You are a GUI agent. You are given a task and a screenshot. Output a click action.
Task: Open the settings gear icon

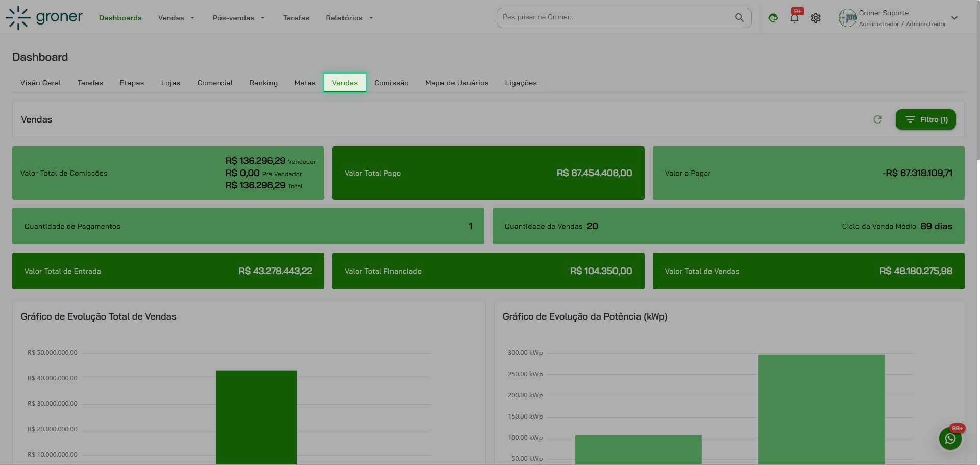[816, 18]
